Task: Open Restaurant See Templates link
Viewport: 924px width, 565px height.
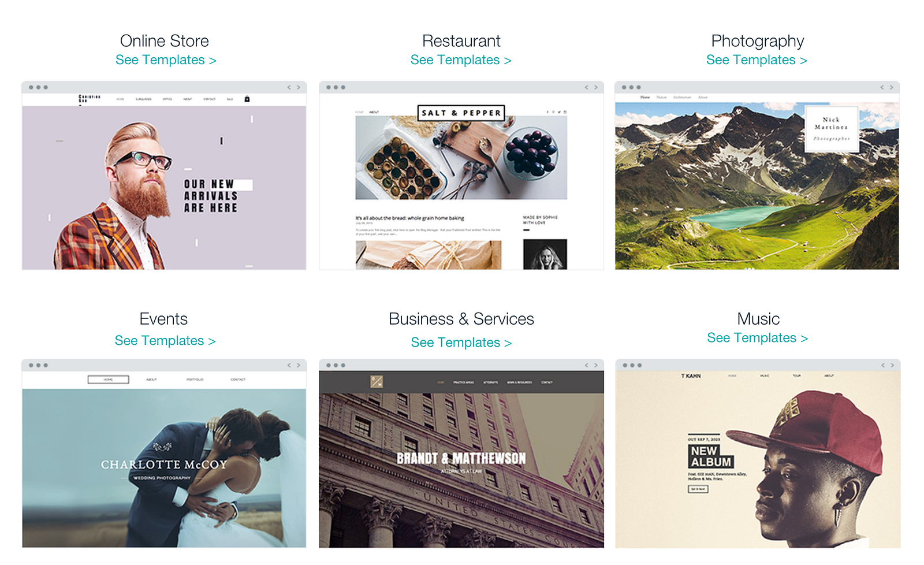Action: (x=461, y=60)
